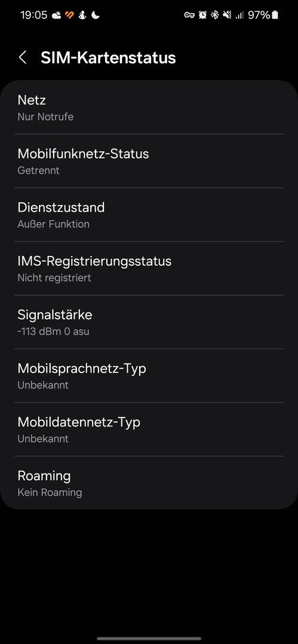The image size is (298, 644).
Task: Tap the muted sound status icon
Action: click(227, 15)
